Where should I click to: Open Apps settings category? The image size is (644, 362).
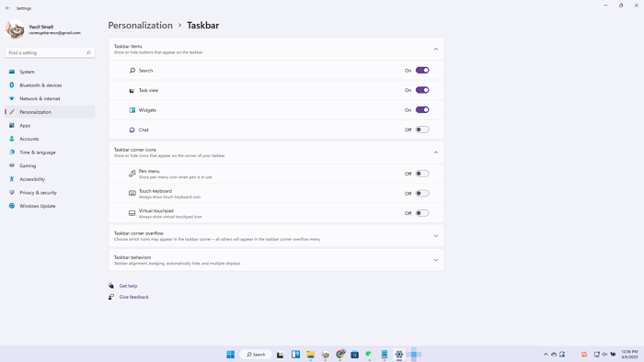click(50, 126)
